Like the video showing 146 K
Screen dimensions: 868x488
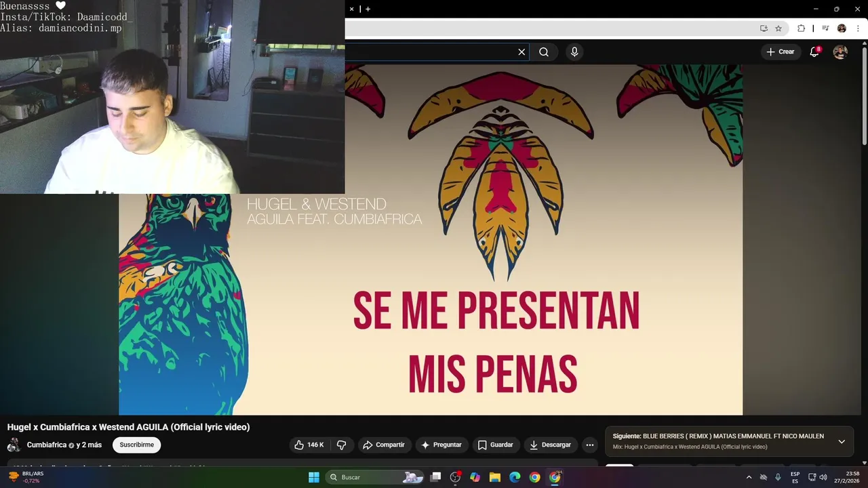(309, 445)
